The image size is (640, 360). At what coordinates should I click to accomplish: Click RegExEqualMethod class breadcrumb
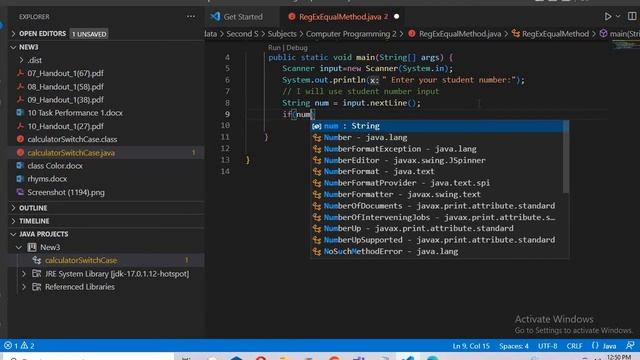click(555, 34)
